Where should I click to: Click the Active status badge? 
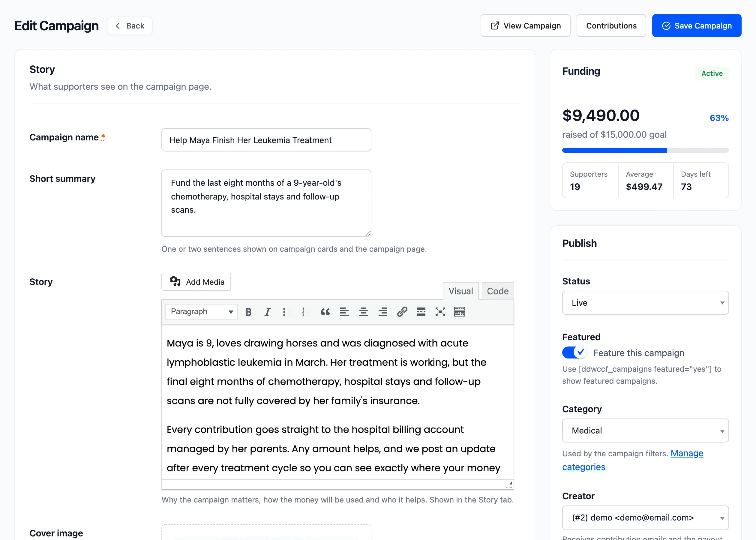[x=712, y=73]
